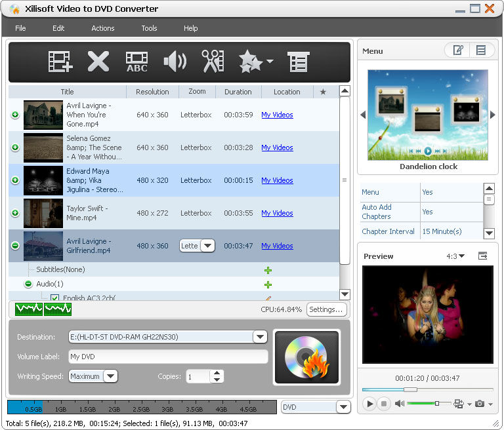
Task: Click the Duration column header
Action: point(238,92)
